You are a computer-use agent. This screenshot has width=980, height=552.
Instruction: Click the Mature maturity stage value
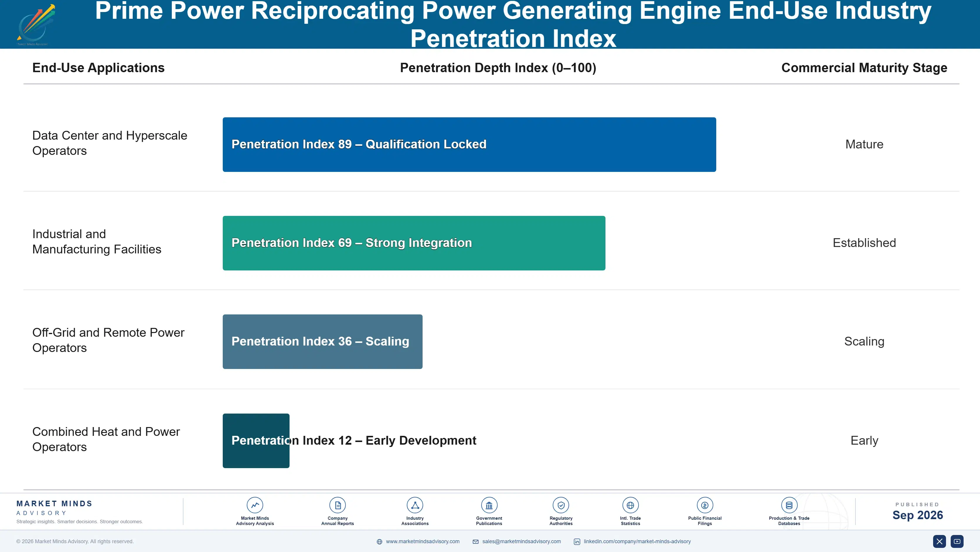tap(864, 144)
